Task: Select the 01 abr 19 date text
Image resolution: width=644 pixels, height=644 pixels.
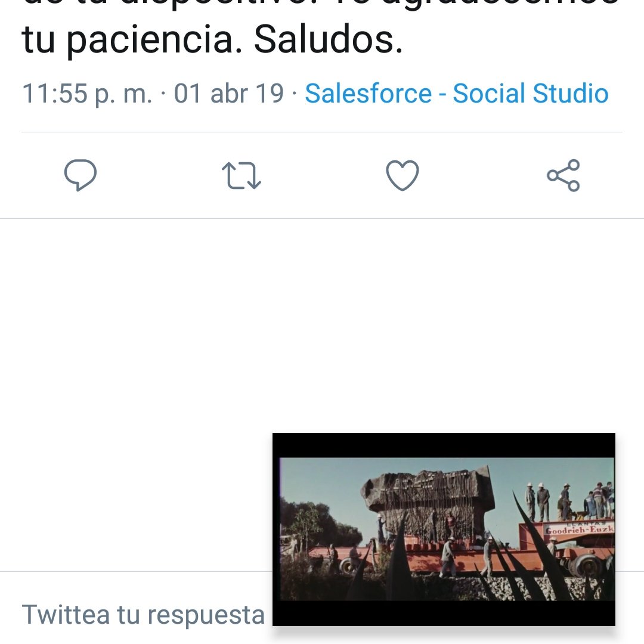Action: click(x=229, y=93)
